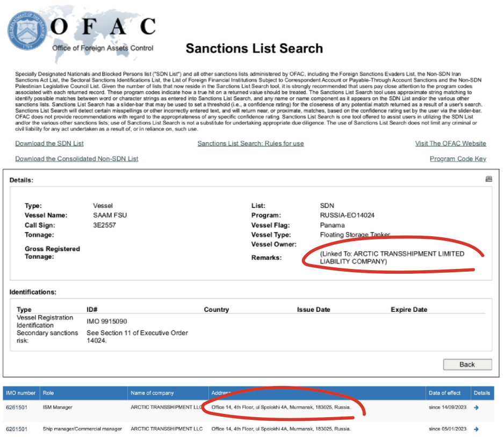504x437 pixels.
Task: Select the vessel name SAAM FSU
Action: pyautogui.click(x=110, y=215)
